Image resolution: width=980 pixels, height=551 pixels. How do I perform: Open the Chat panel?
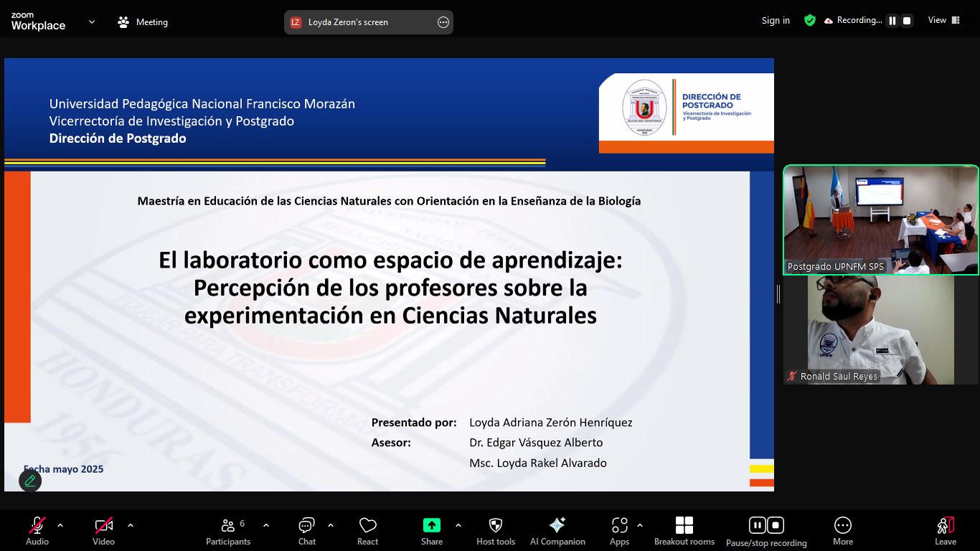pos(307,531)
